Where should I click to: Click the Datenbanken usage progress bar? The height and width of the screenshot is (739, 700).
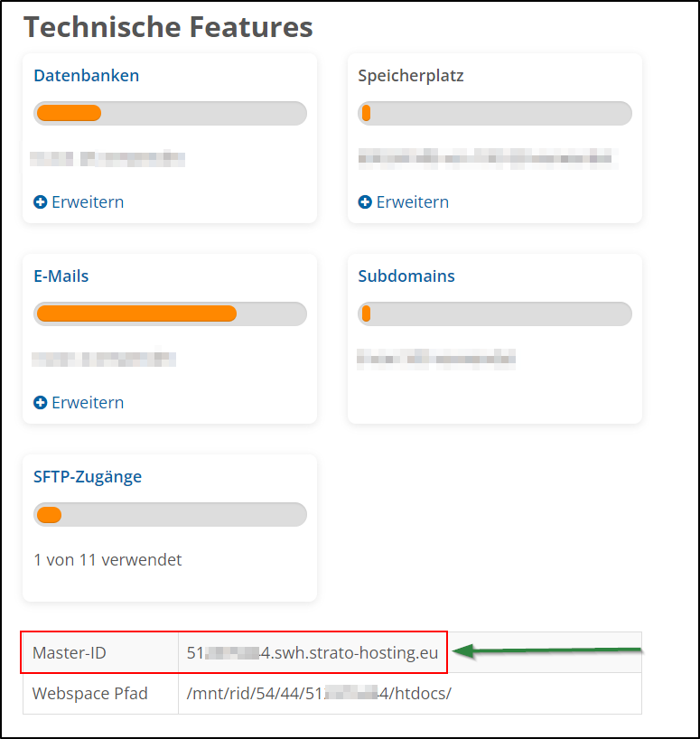click(170, 113)
